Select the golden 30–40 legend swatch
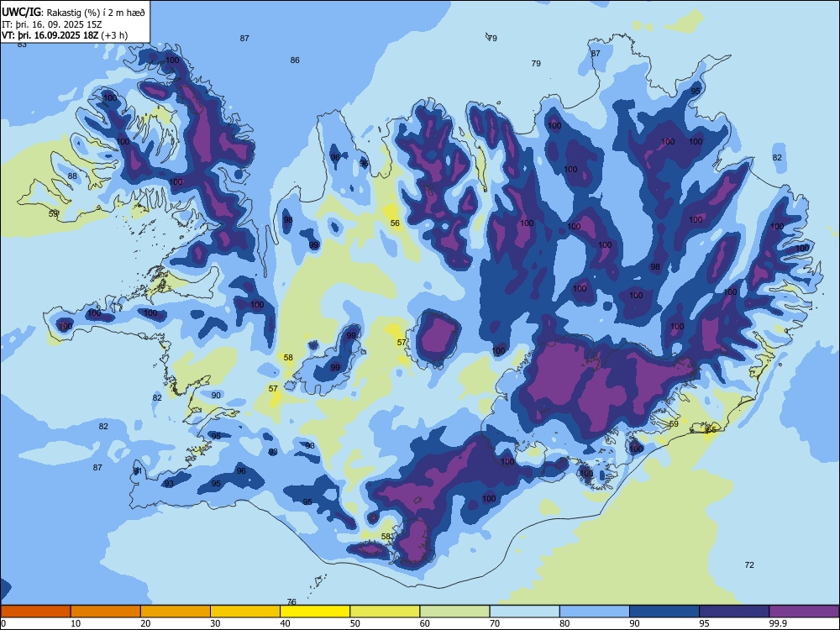This screenshot has width=840, height=630. 245,612
